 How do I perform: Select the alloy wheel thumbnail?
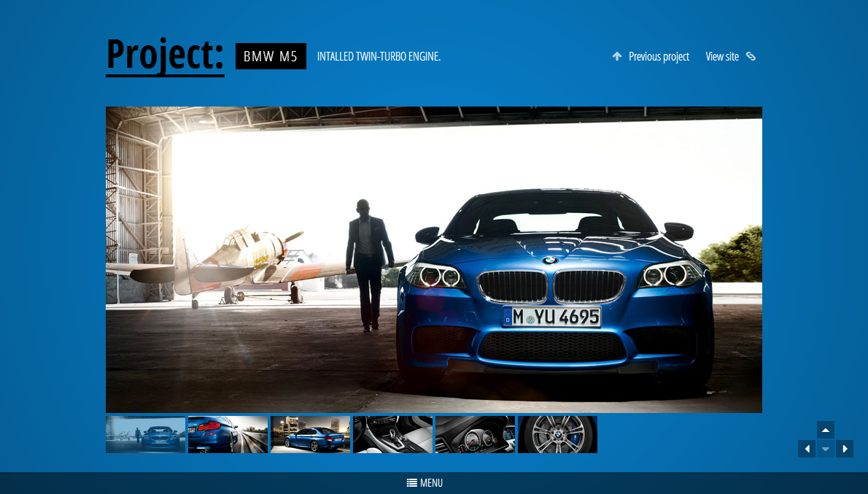pyautogui.click(x=557, y=435)
